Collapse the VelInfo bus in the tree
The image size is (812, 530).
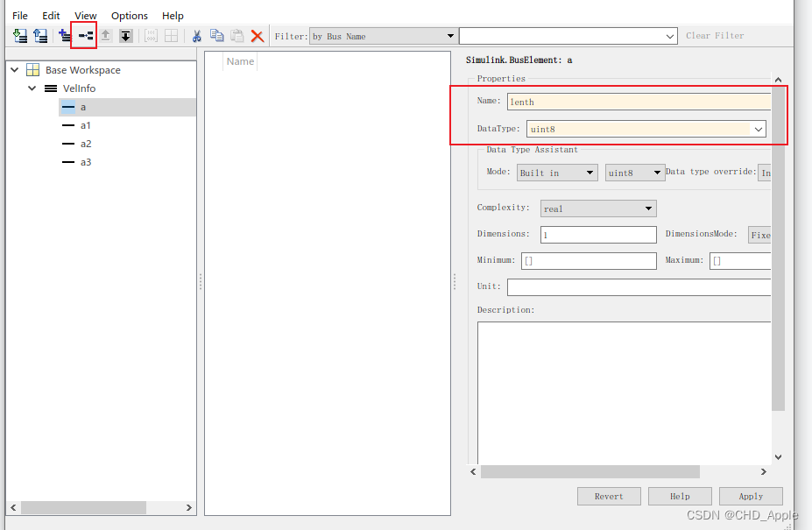(32, 88)
